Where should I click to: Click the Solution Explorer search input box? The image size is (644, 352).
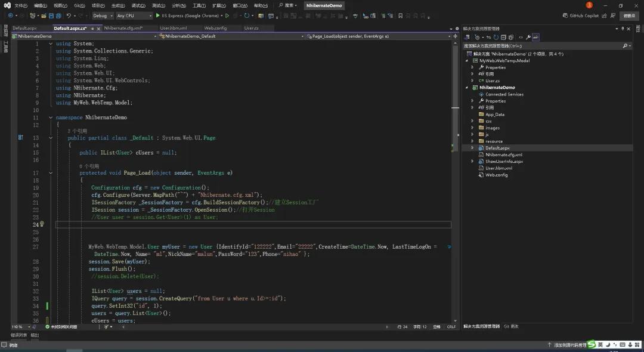coord(537,45)
